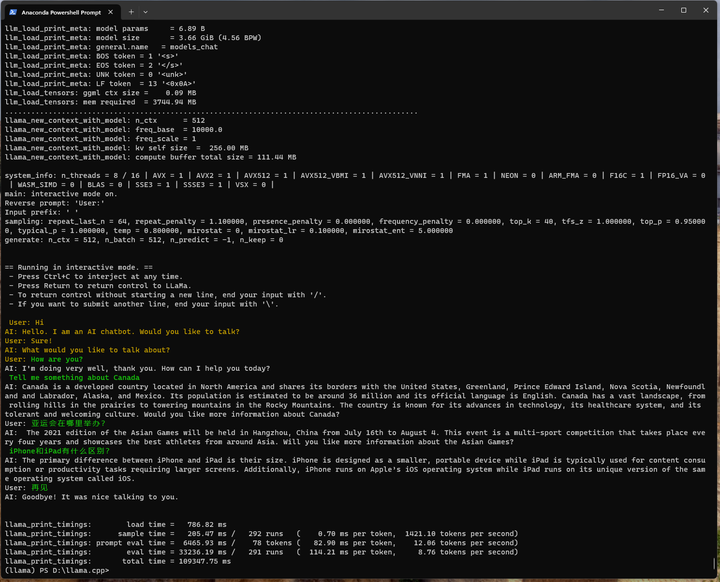Image resolution: width=720 pixels, height=582 pixels.
Task: Open a new terminal tab
Action: click(131, 12)
